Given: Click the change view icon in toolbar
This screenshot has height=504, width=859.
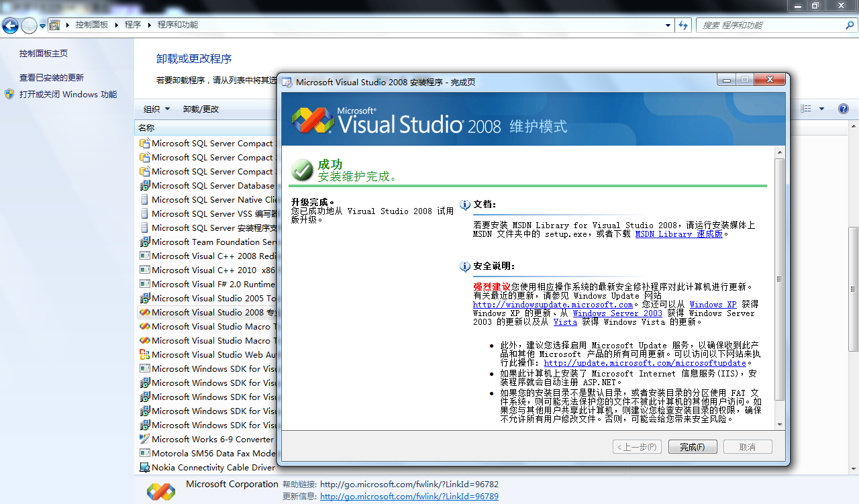Looking at the screenshot, I should pos(805,109).
